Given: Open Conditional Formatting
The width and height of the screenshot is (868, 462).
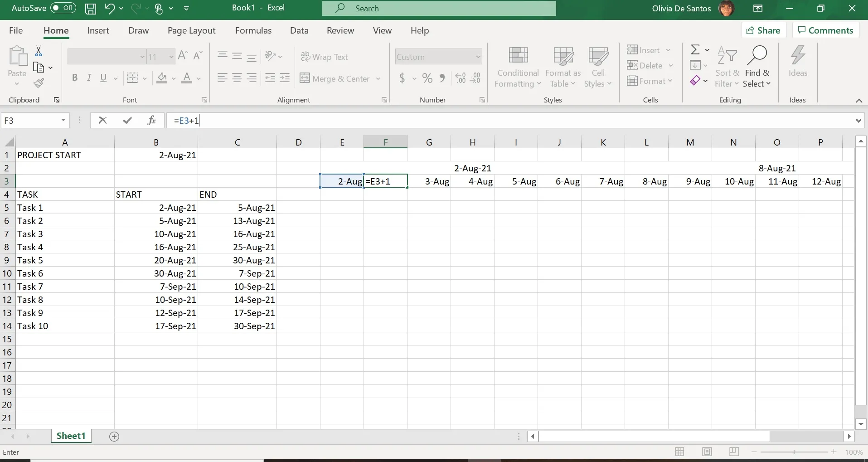Looking at the screenshot, I should [x=517, y=66].
